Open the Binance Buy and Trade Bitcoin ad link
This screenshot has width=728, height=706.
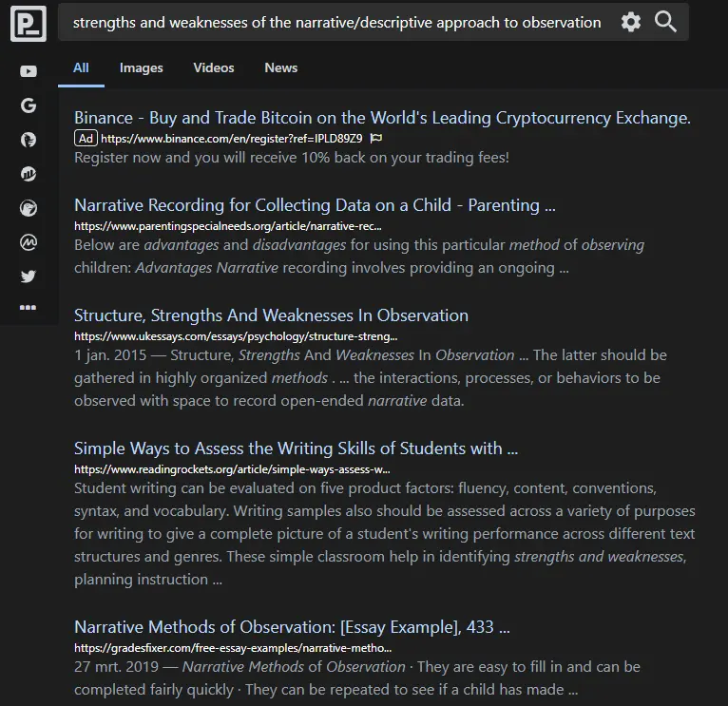[x=383, y=118]
